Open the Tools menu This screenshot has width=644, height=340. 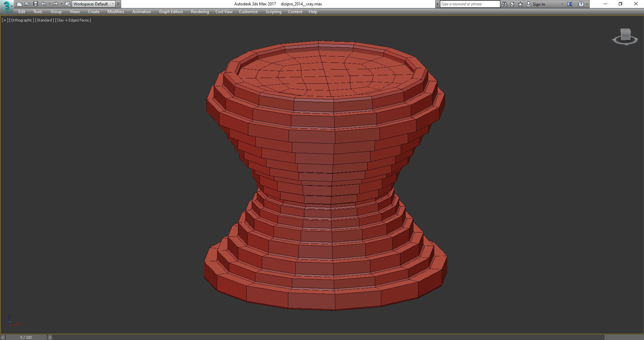38,12
